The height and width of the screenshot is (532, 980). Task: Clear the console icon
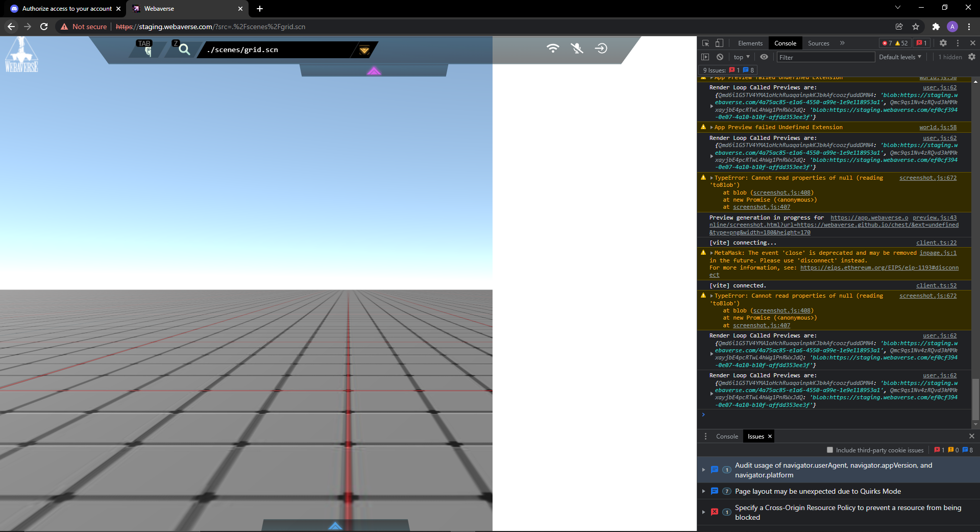click(720, 57)
